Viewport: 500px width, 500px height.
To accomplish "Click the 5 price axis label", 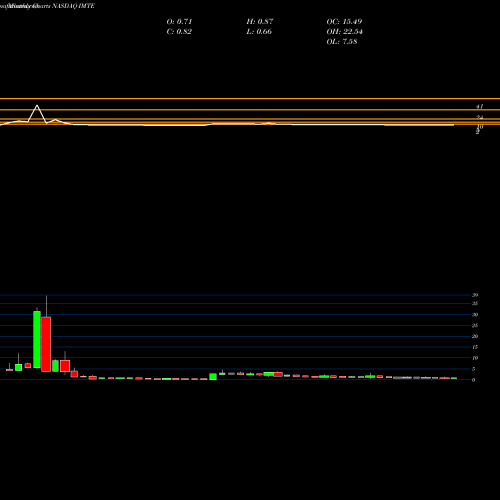I will (473, 369).
